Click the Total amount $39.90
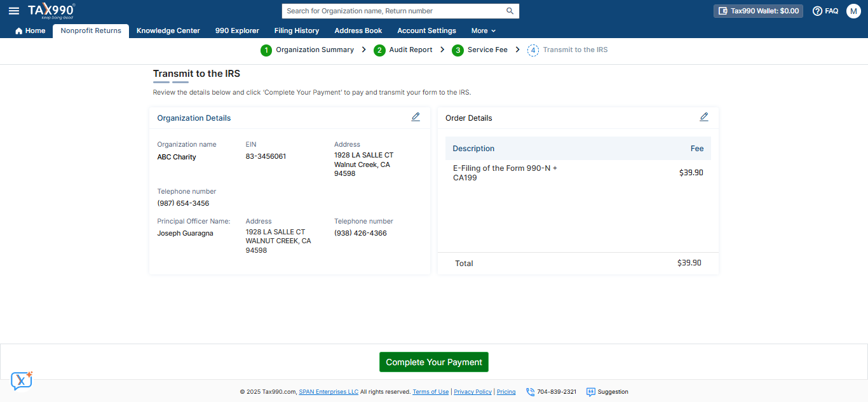This screenshot has height=402, width=868. (689, 263)
